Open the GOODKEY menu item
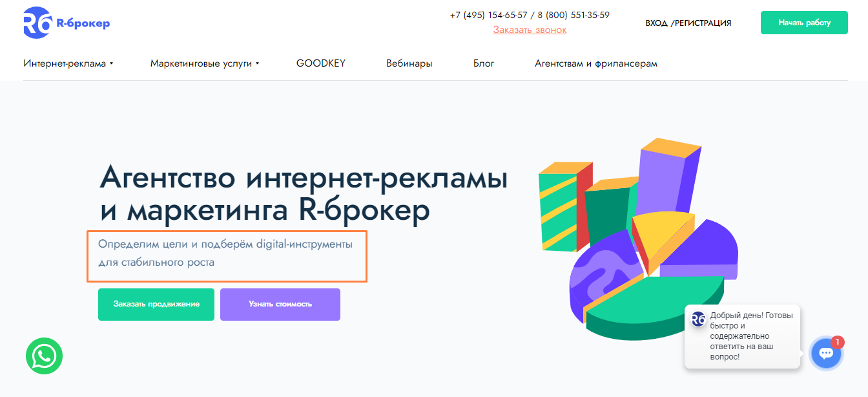Image resolution: width=868 pixels, height=397 pixels. [x=321, y=63]
